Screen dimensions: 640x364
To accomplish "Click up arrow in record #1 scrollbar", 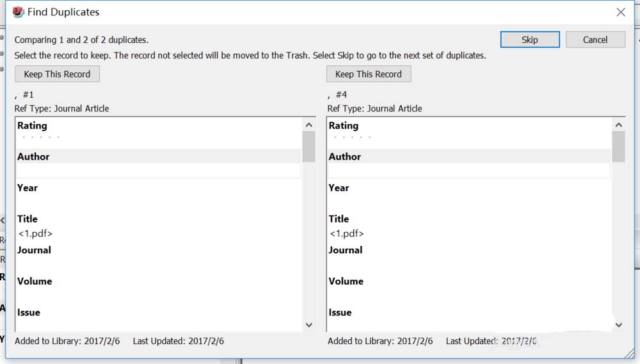I will (309, 125).
